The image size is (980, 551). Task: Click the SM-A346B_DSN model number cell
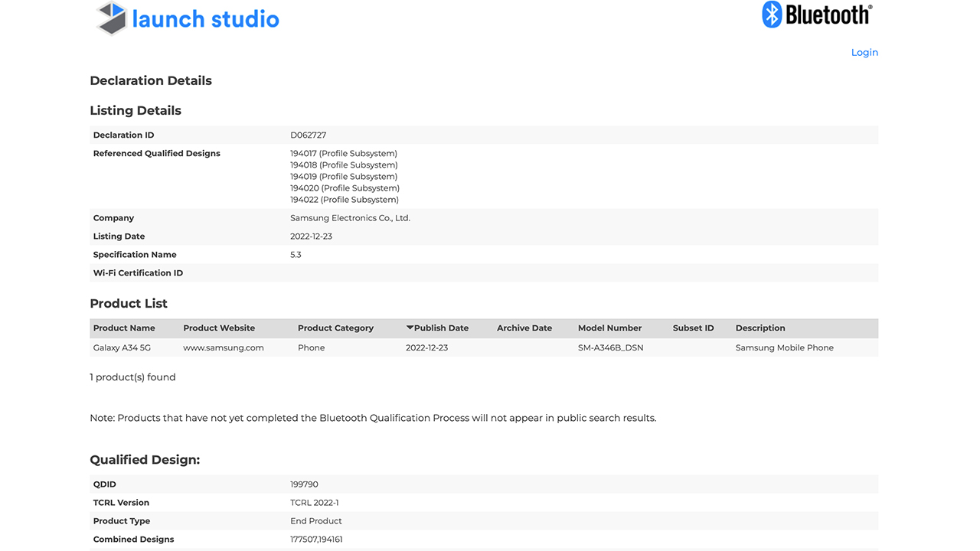point(610,347)
